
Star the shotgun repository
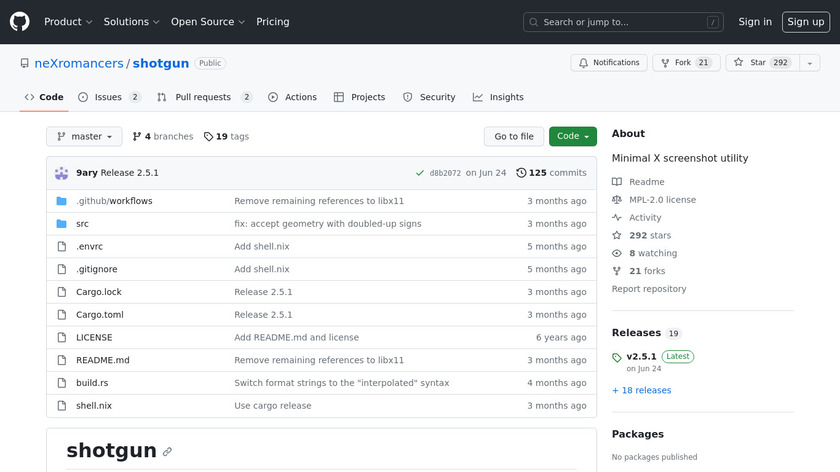[750, 63]
